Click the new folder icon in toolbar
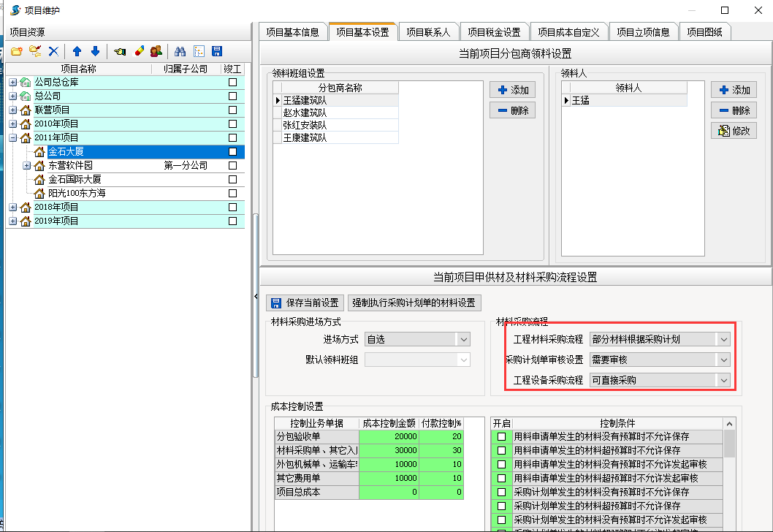Viewport: 773px width, 532px height. (x=16, y=51)
